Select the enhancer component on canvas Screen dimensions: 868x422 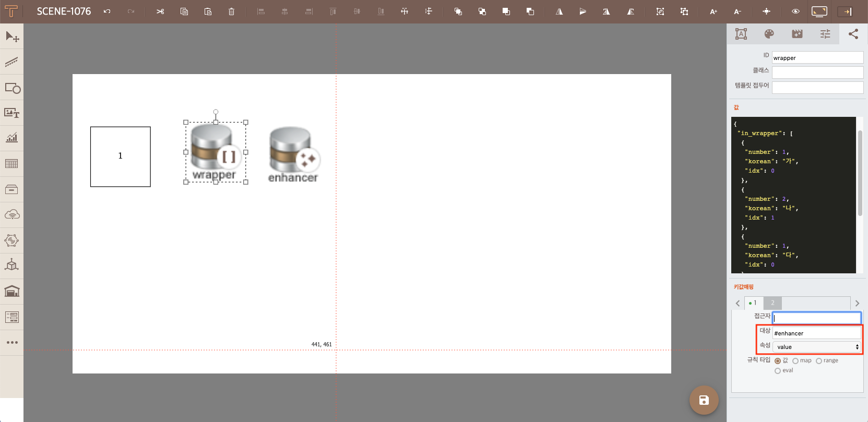tap(293, 155)
